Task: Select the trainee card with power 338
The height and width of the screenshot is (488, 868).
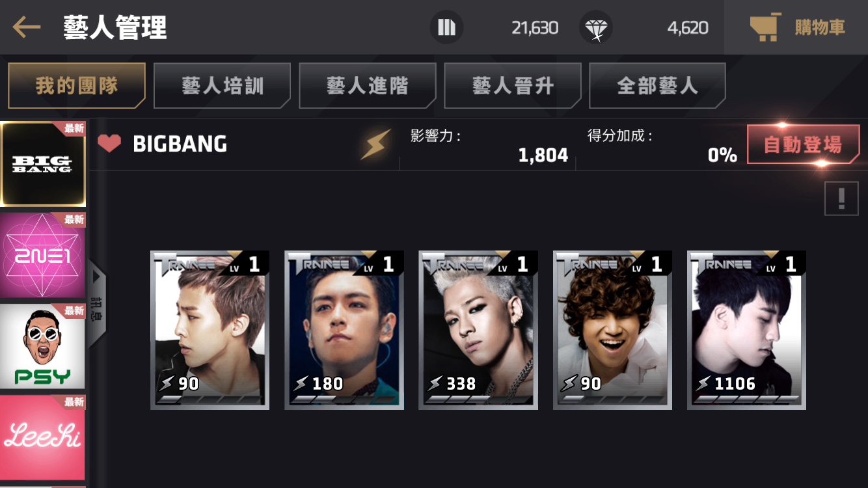Action: point(478,330)
